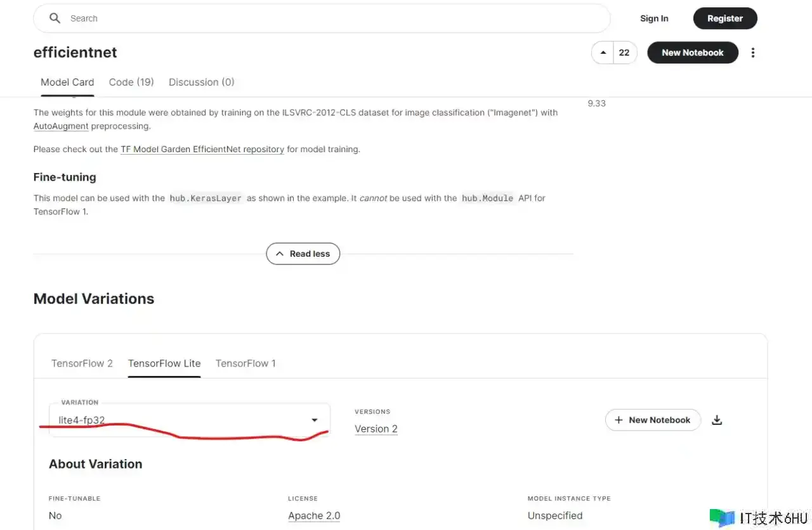
Task: Open the Version 2 versions selector
Action: click(376, 429)
